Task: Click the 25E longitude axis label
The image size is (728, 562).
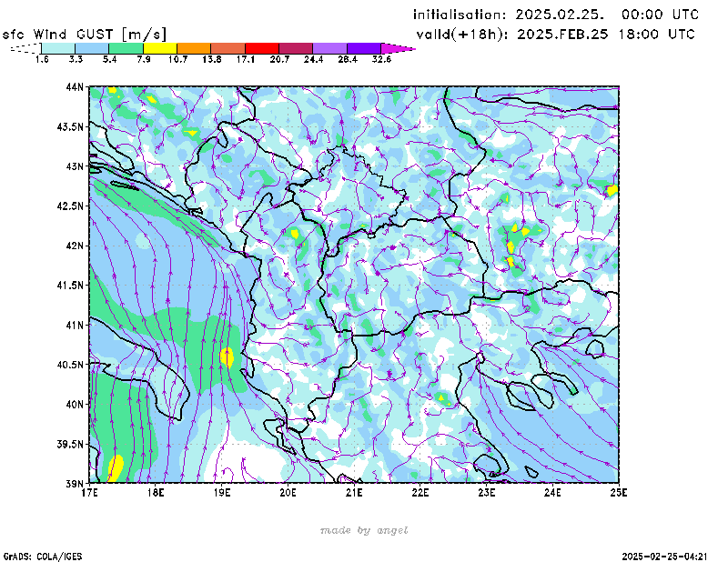Action: pos(620,492)
